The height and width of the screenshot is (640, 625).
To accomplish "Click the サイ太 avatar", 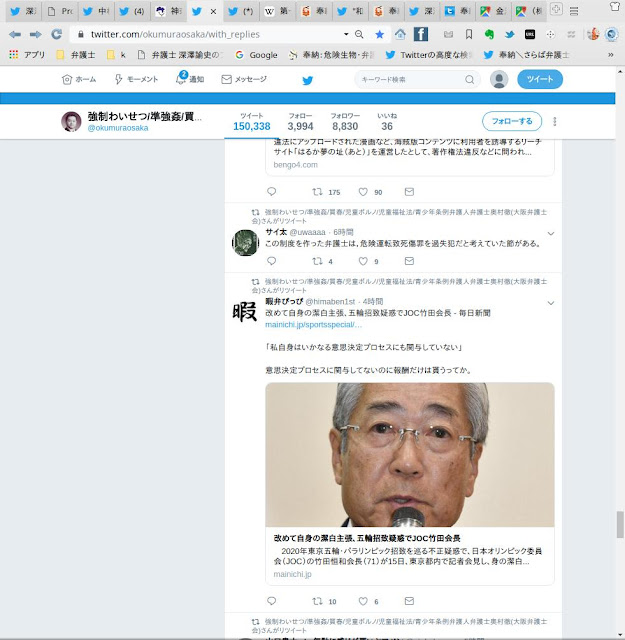I will click(x=245, y=242).
